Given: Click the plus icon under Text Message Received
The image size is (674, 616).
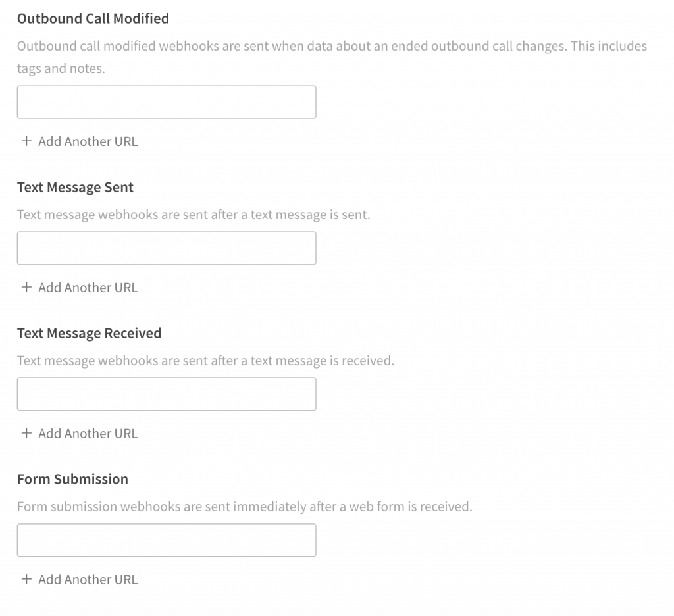Looking at the screenshot, I should (x=26, y=433).
